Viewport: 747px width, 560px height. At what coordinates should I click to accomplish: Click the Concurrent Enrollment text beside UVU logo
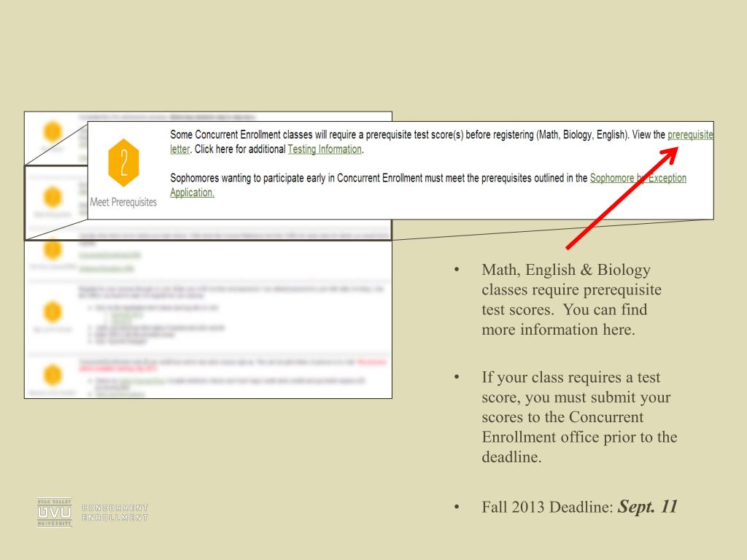tap(116, 513)
